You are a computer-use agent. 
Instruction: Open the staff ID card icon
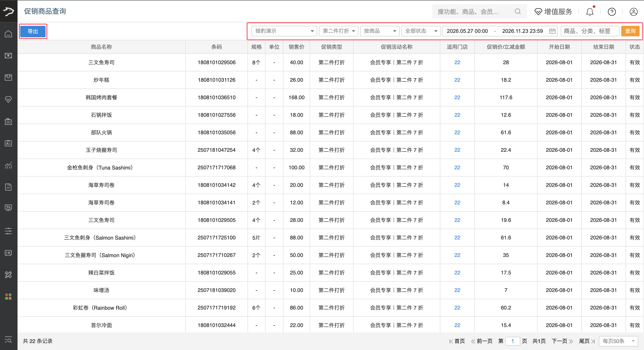tap(9, 143)
